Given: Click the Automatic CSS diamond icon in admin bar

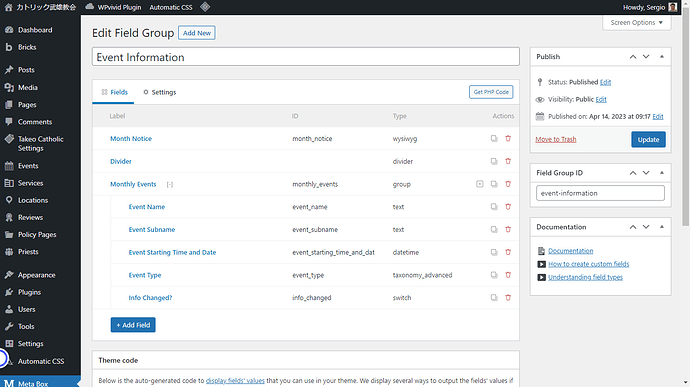Looking at the screenshot, I should (205, 7).
